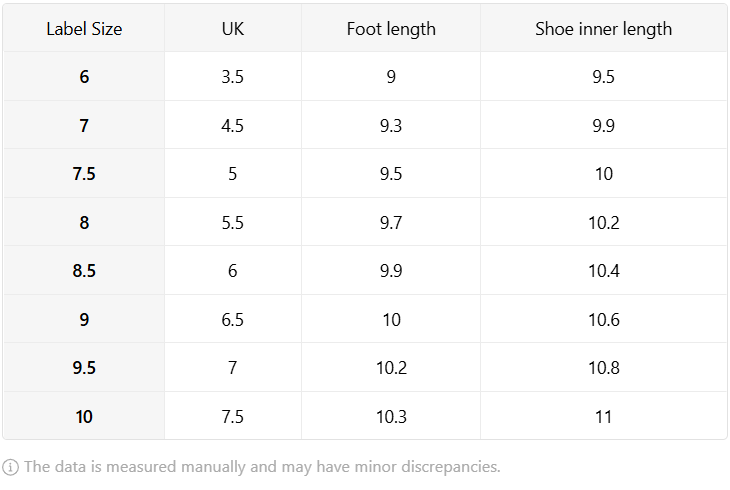This screenshot has width=730, height=490.
Task: Select label size 7.5 row cell
Action: point(84,174)
